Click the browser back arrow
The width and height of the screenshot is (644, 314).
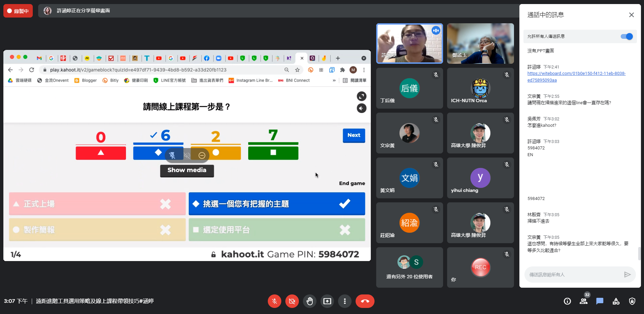[10, 70]
